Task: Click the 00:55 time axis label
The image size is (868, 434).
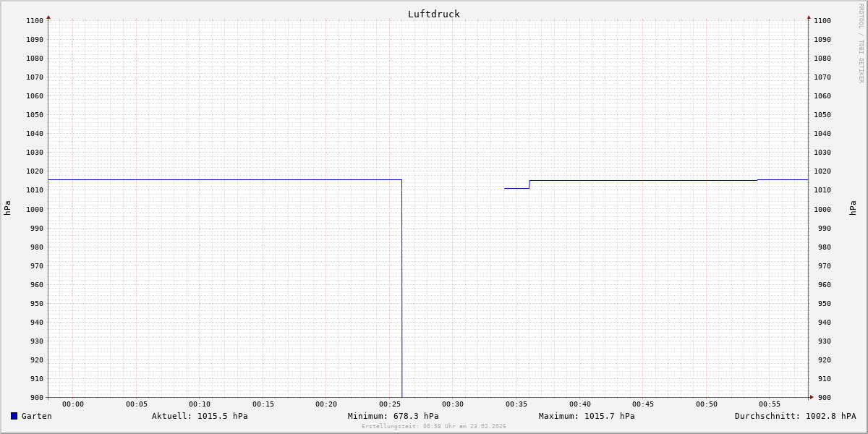Action: [x=770, y=404]
